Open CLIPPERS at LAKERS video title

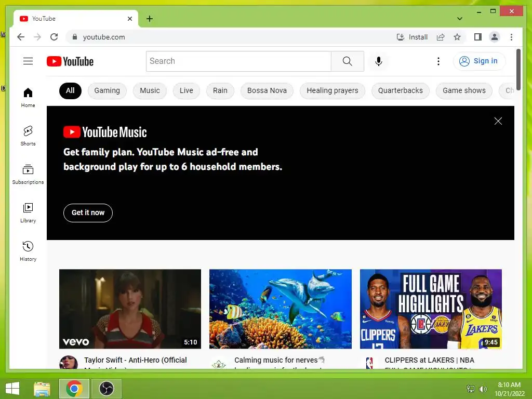tap(429, 362)
